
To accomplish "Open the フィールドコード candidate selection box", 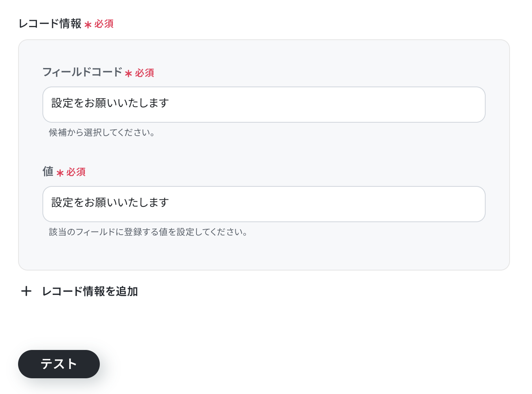I will 264,105.
